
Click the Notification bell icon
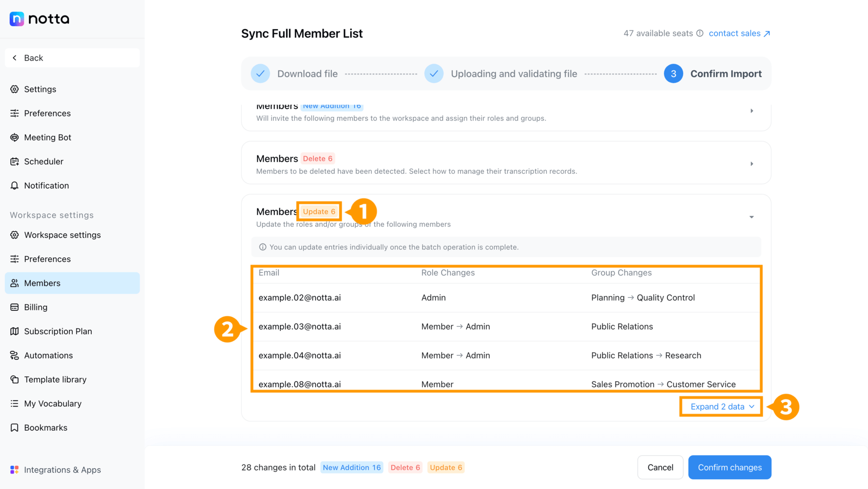tap(14, 185)
